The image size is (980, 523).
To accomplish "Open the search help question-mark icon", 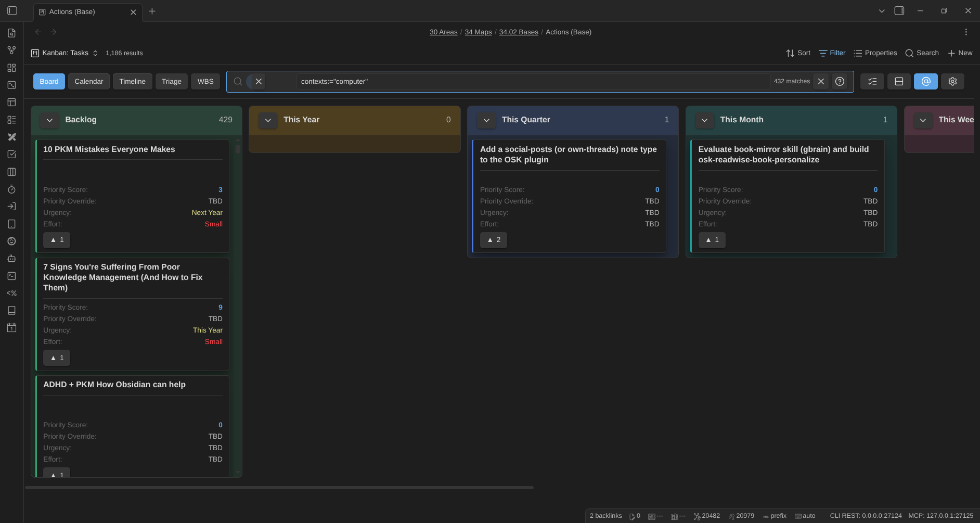I will pyautogui.click(x=840, y=81).
